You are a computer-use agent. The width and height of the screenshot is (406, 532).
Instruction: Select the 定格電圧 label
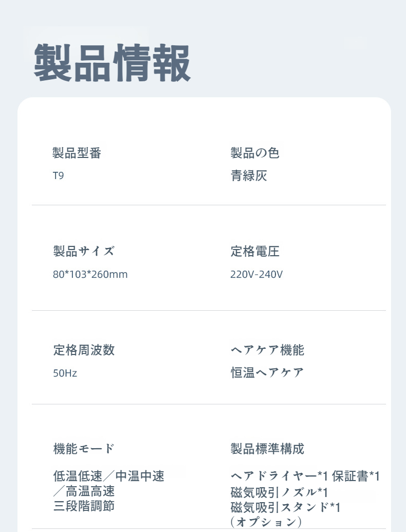(255, 251)
